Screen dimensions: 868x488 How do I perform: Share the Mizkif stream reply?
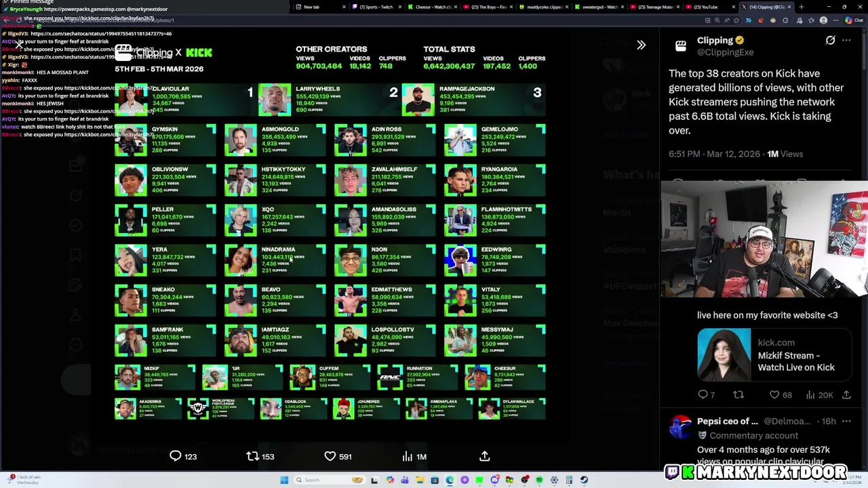[x=846, y=394]
